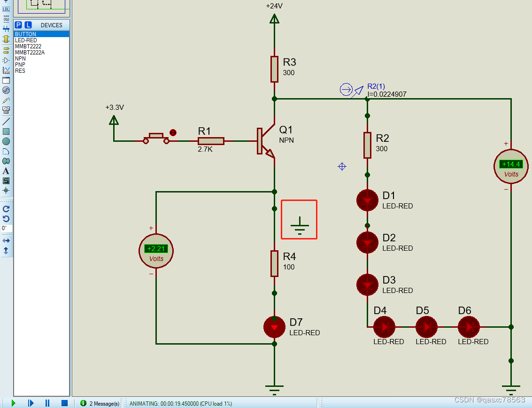Flip selection vertically
This screenshot has width=532, height=408.
click(6, 251)
